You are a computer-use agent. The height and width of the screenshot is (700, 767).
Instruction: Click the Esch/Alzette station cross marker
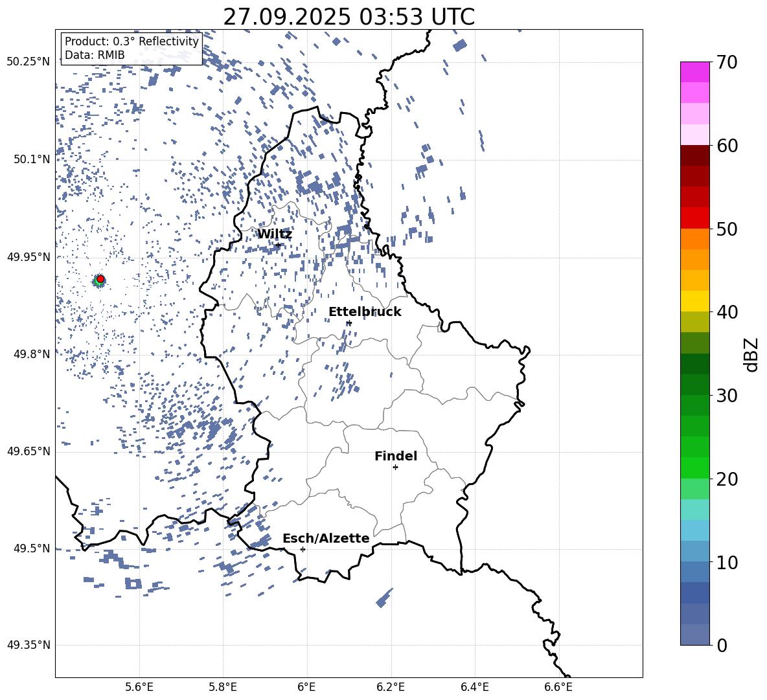point(303,549)
